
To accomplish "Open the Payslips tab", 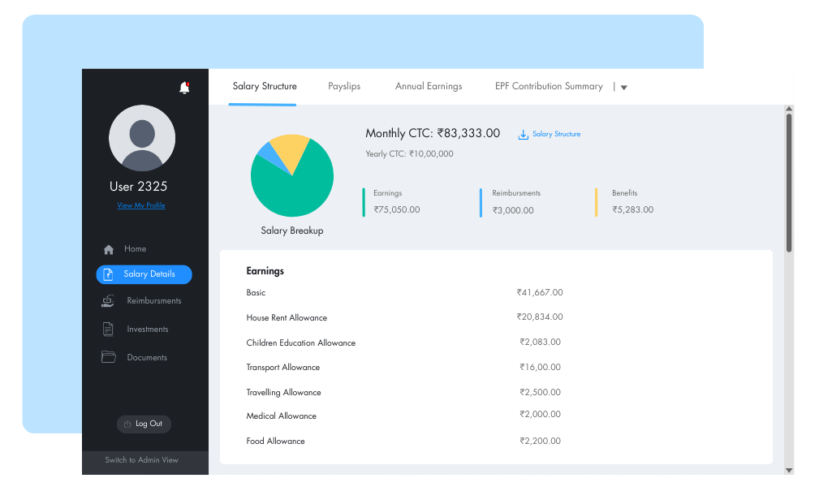I will click(344, 86).
